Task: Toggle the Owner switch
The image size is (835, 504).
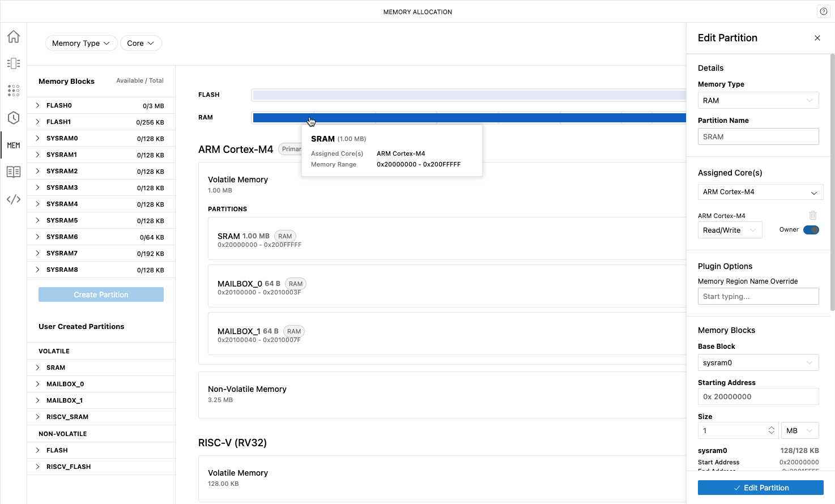Action: tap(811, 230)
